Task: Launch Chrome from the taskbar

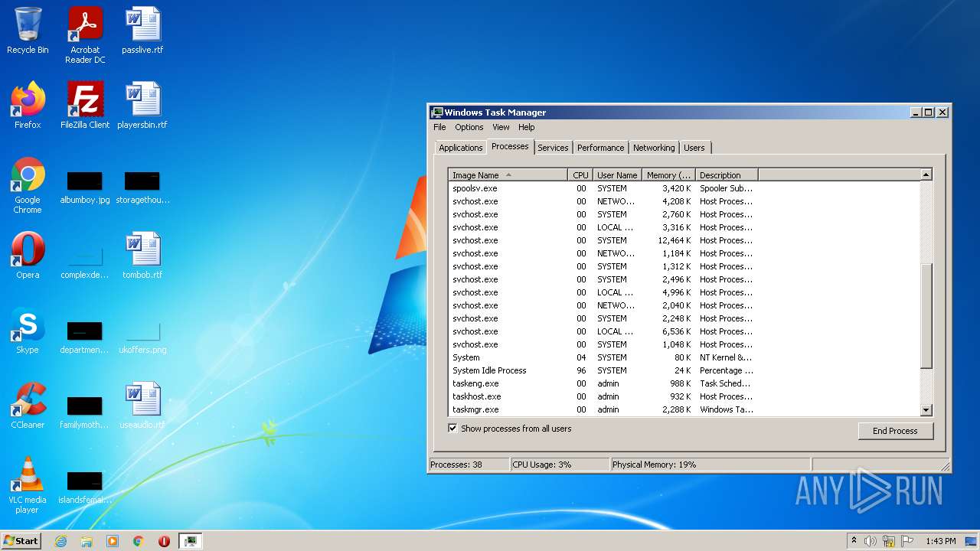Action: click(x=139, y=541)
